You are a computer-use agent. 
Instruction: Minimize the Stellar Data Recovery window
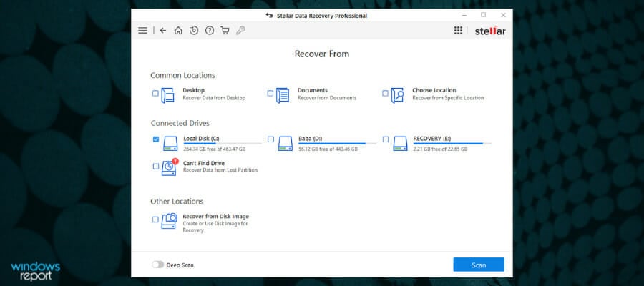coord(464,15)
